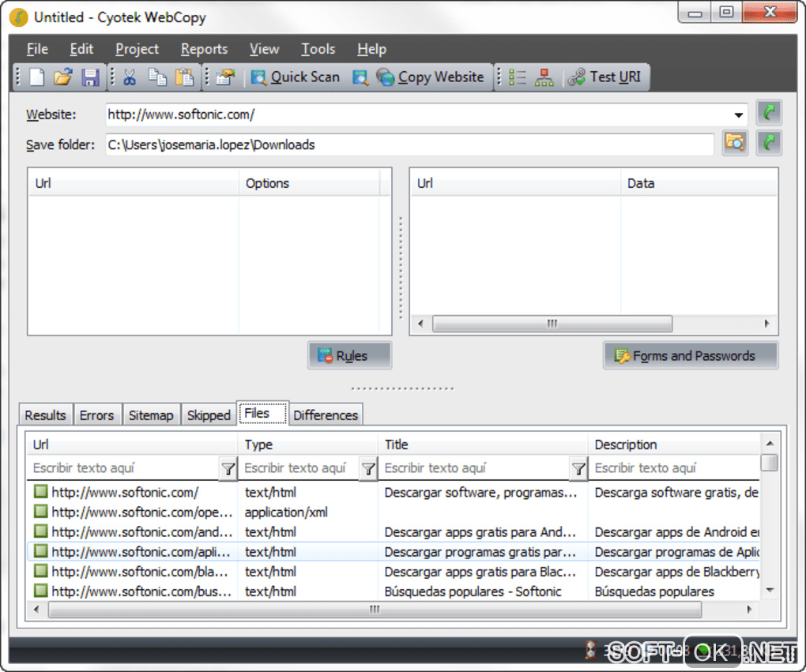806x672 pixels.
Task: Click the green arrow button beside the Save folder field
Action: tap(769, 142)
